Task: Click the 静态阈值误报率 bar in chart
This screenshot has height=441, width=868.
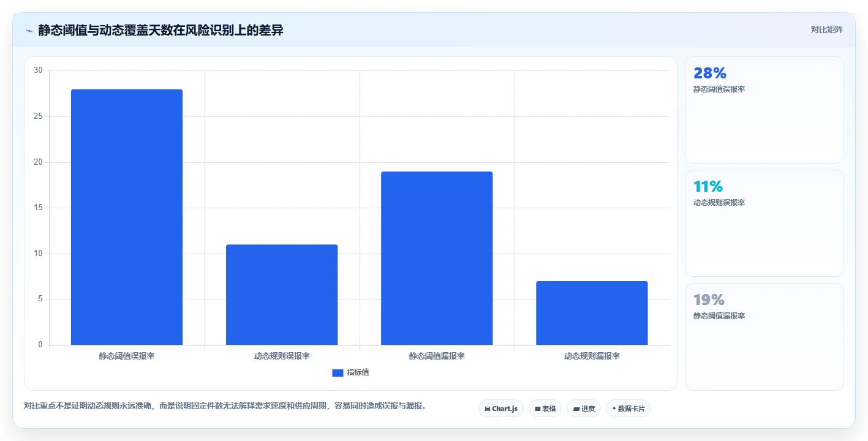Action: click(x=127, y=217)
